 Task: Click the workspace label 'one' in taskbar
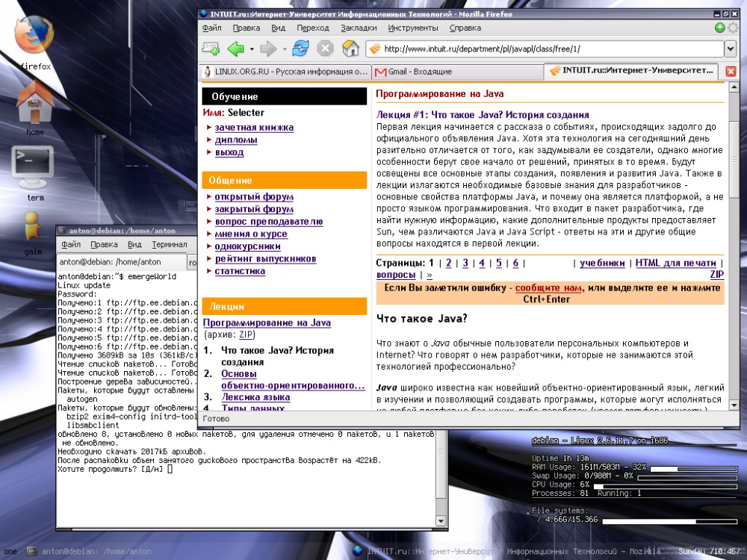pyautogui.click(x=10, y=552)
